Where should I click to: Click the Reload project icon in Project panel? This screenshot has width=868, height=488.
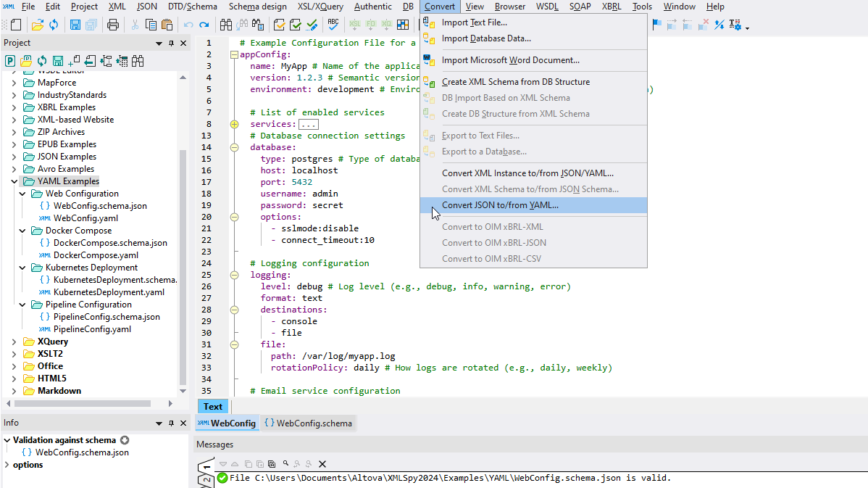[42, 60]
